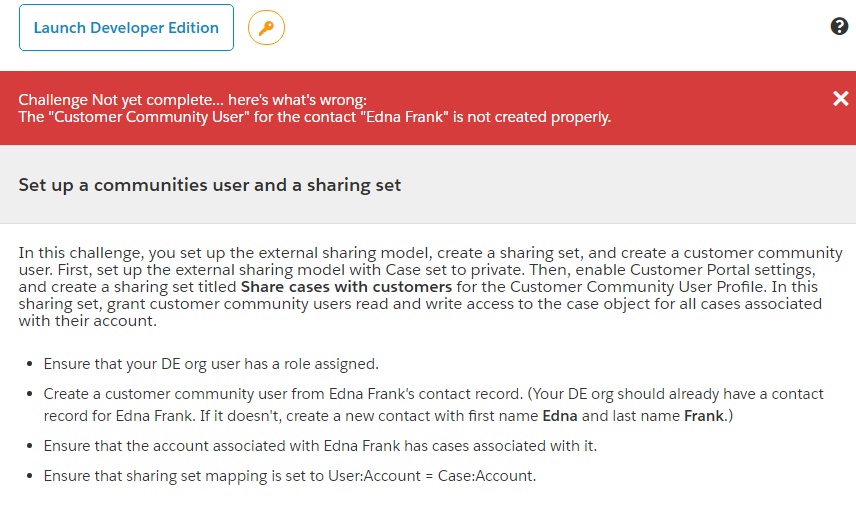Viewport: 856px width, 506px height.
Task: Click the Edna Frank not created properly error line
Action: tap(315, 117)
